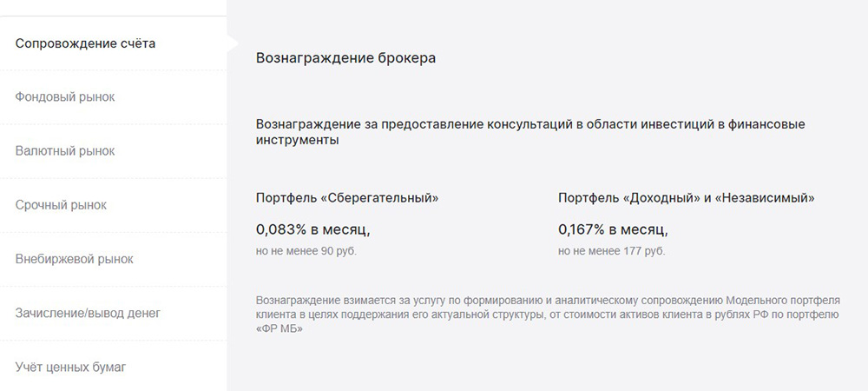
Task: Click the 0,167% в месяц rate
Action: 614,230
